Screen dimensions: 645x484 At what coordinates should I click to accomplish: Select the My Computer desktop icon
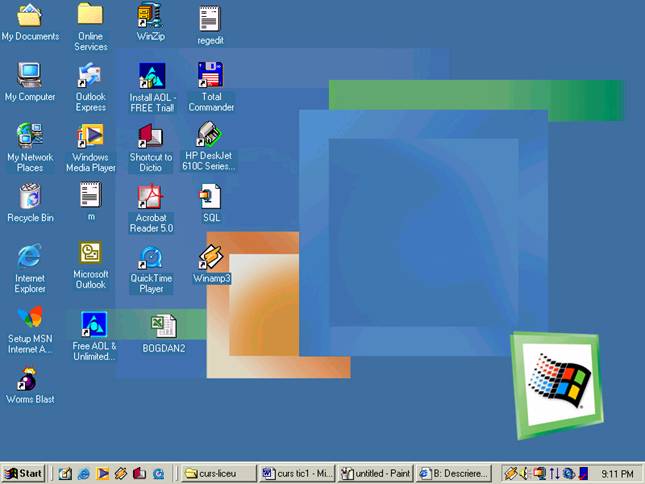pyautogui.click(x=30, y=76)
